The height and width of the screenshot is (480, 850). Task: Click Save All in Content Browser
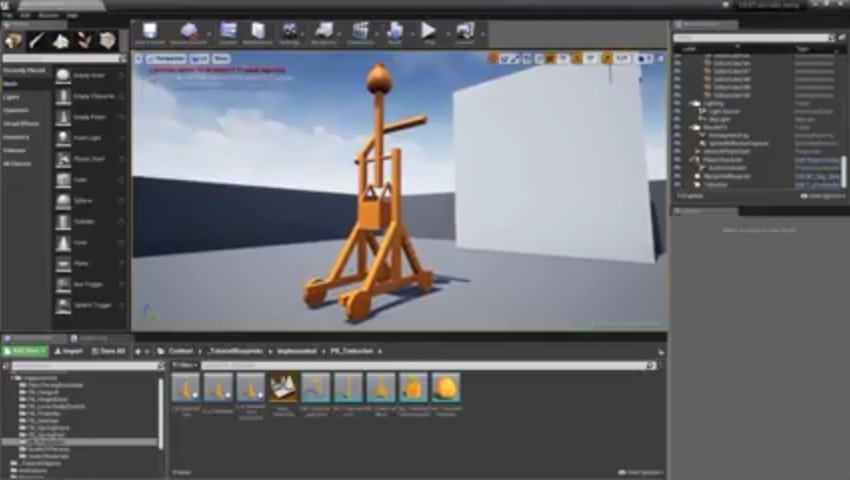(108, 351)
